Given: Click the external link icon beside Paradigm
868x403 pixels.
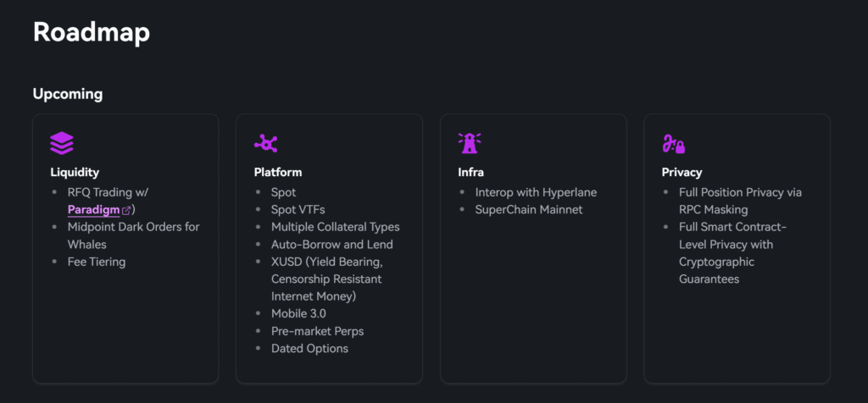Looking at the screenshot, I should (126, 210).
